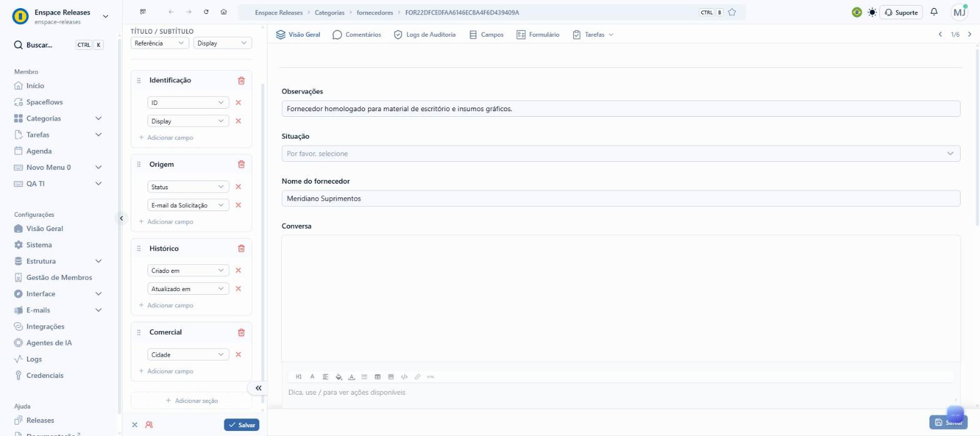980x436 pixels.
Task: Click the Nome do fornecedor input field
Action: (621, 199)
